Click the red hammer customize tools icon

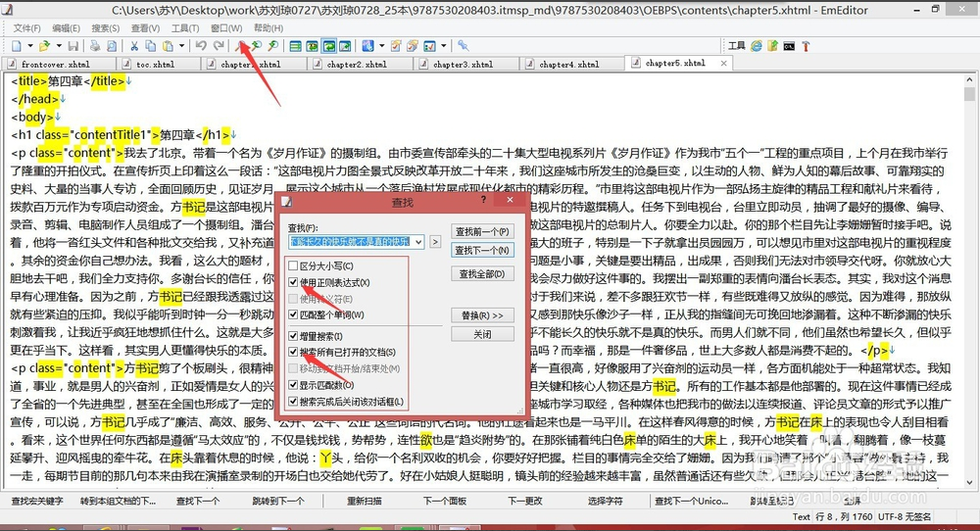tap(806, 46)
